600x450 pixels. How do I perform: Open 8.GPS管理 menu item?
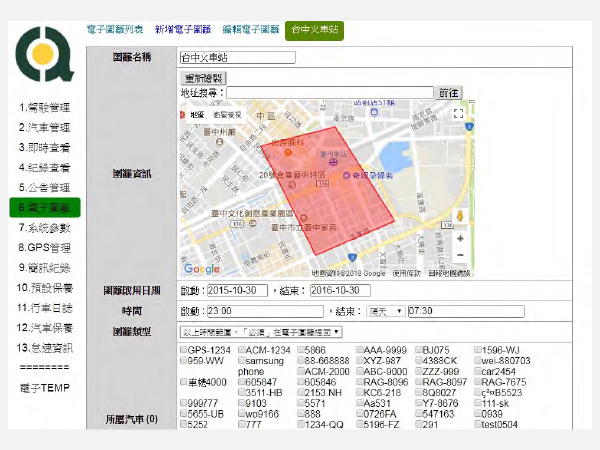tap(45, 248)
